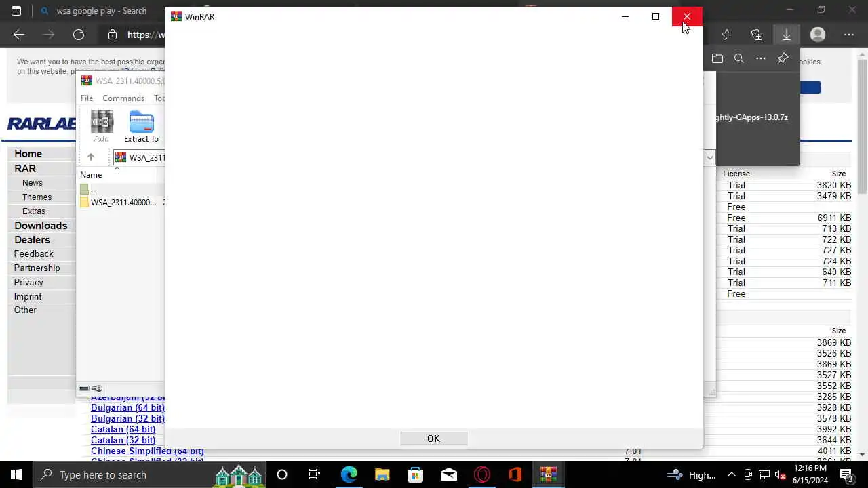Open Task View on taskbar
Image resolution: width=868 pixels, height=488 pixels.
coord(315,474)
